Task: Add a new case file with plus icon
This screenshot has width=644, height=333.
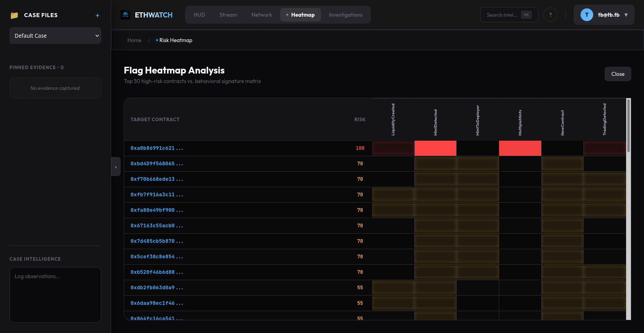Action: (97, 15)
